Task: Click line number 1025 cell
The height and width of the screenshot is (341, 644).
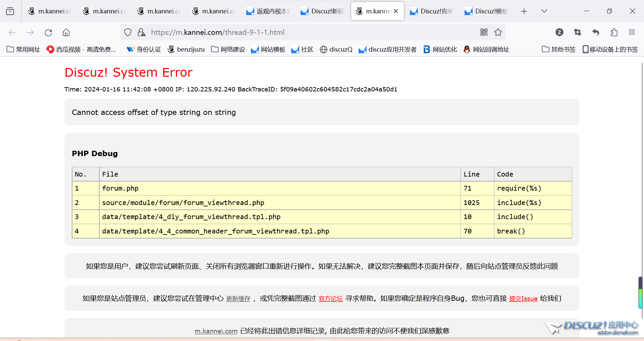Action: (477, 203)
